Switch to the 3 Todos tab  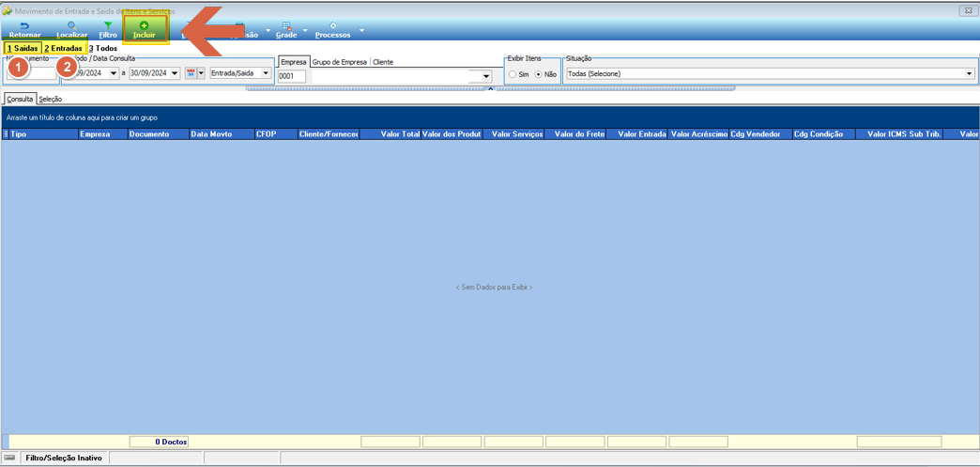pyautogui.click(x=102, y=48)
